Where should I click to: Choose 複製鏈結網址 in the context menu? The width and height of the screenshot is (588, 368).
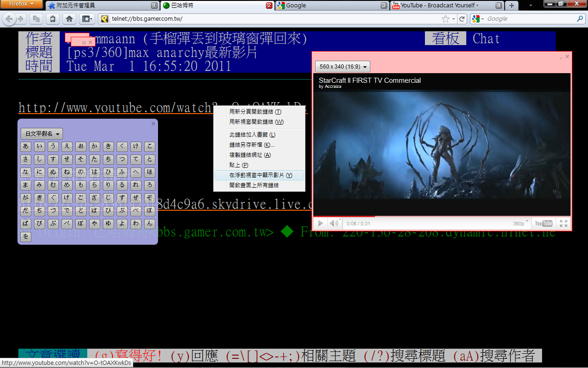[x=250, y=155]
